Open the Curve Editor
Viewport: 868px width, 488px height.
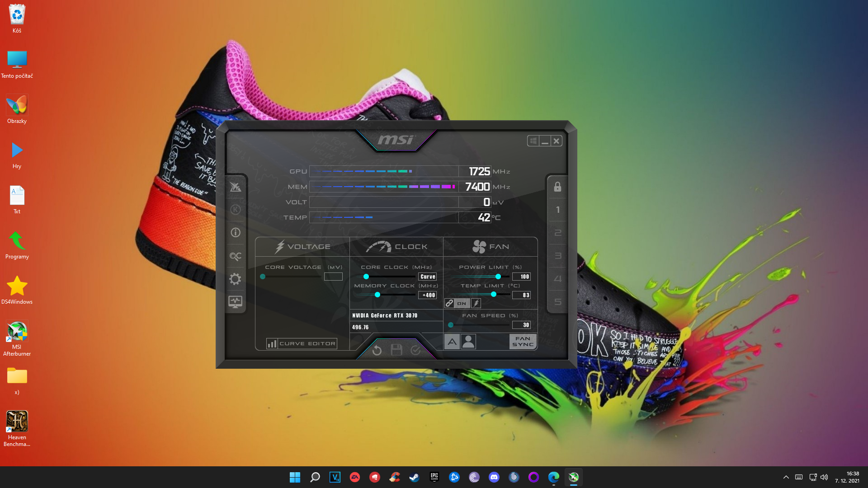(x=302, y=343)
